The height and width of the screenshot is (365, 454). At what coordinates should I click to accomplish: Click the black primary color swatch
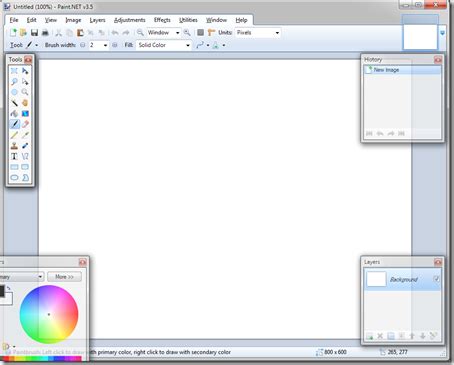[x=2, y=291]
